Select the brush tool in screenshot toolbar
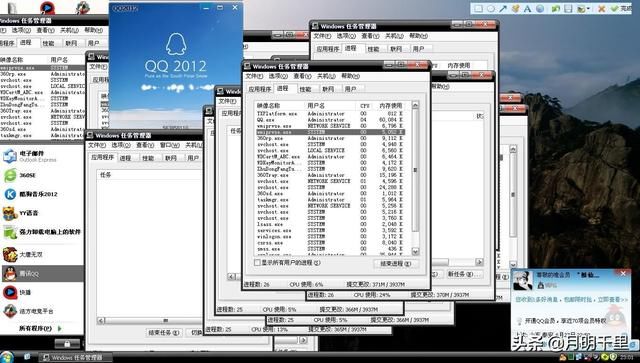 click(x=516, y=8)
